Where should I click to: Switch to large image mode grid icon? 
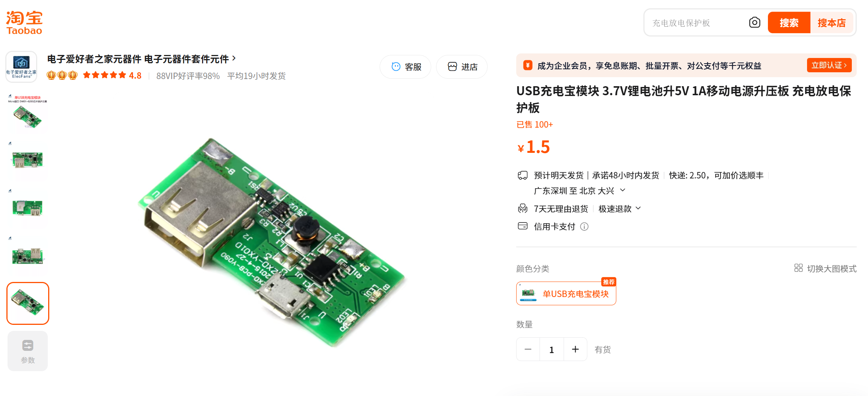click(798, 268)
